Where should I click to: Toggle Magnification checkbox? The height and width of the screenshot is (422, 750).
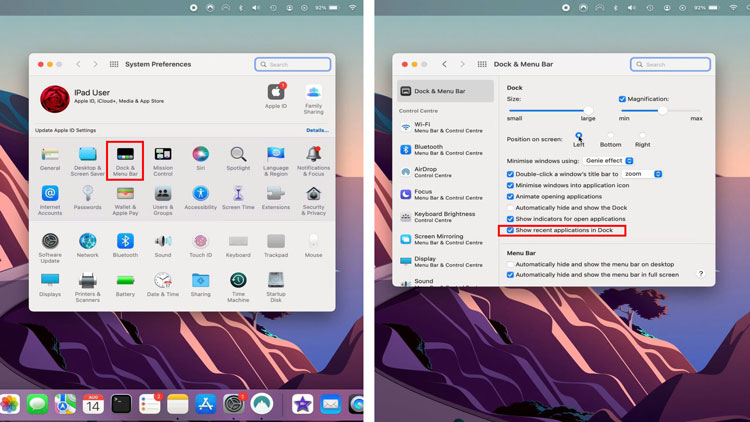(x=622, y=99)
